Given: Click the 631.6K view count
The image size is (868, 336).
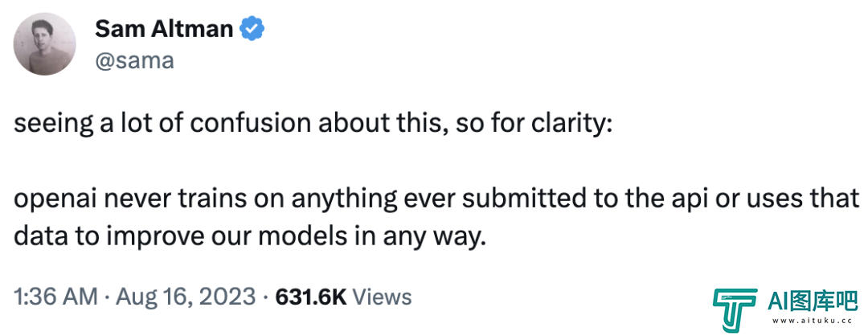Looking at the screenshot, I should click(310, 297).
